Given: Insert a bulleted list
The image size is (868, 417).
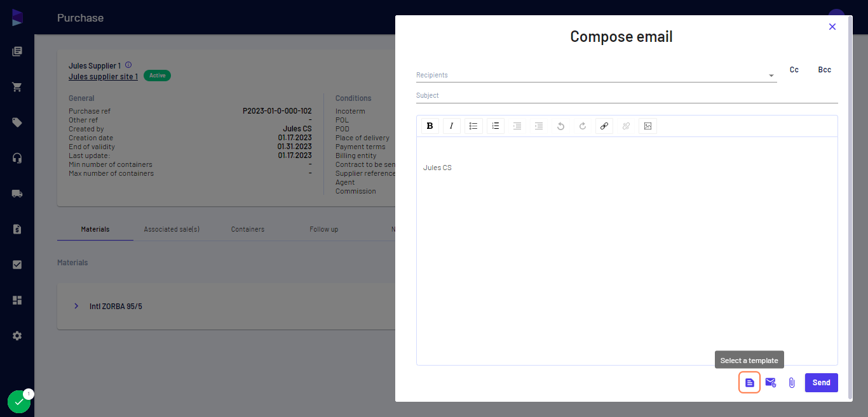Looking at the screenshot, I should pos(473,126).
